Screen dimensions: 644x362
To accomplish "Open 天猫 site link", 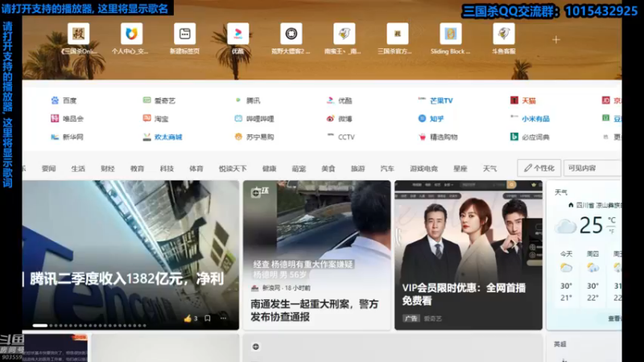I will click(522, 101).
